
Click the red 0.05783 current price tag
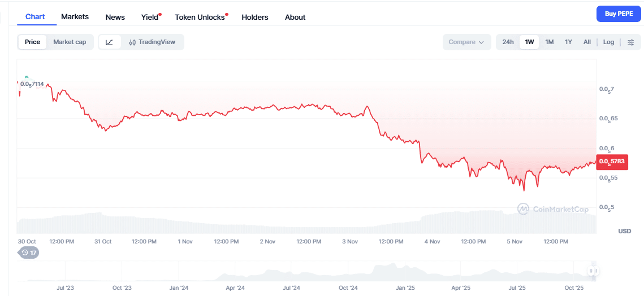(x=612, y=162)
